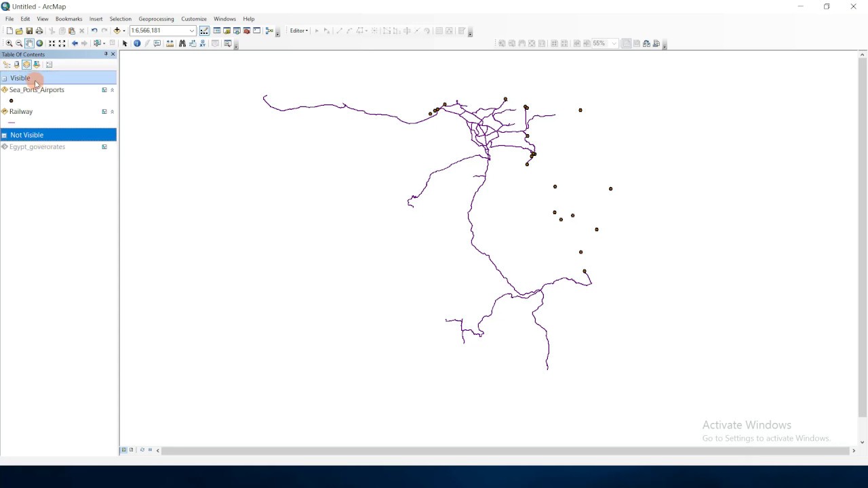Refresh the map display
868x488 pixels.
[x=142, y=450]
